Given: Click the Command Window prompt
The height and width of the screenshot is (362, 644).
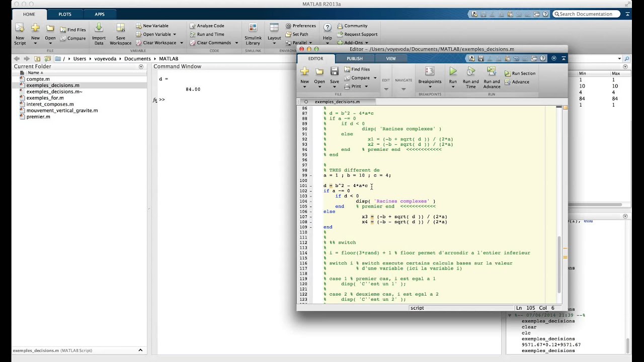Looking at the screenshot, I should point(162,100).
